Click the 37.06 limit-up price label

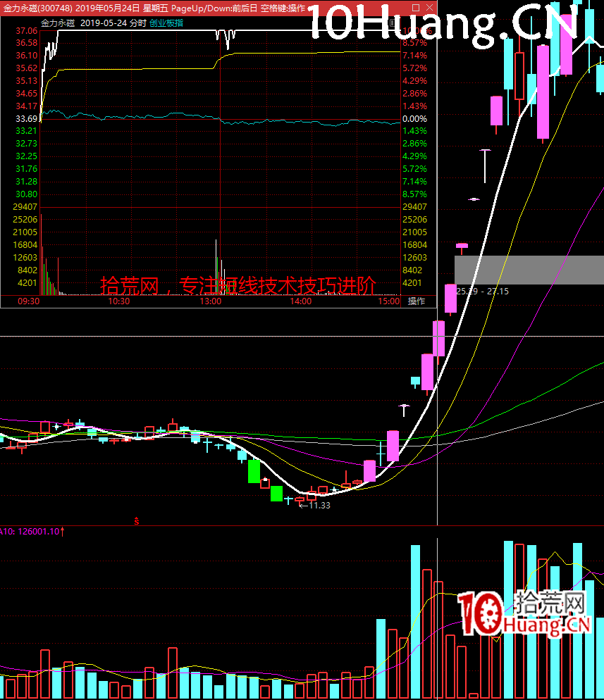pyautogui.click(x=26, y=31)
